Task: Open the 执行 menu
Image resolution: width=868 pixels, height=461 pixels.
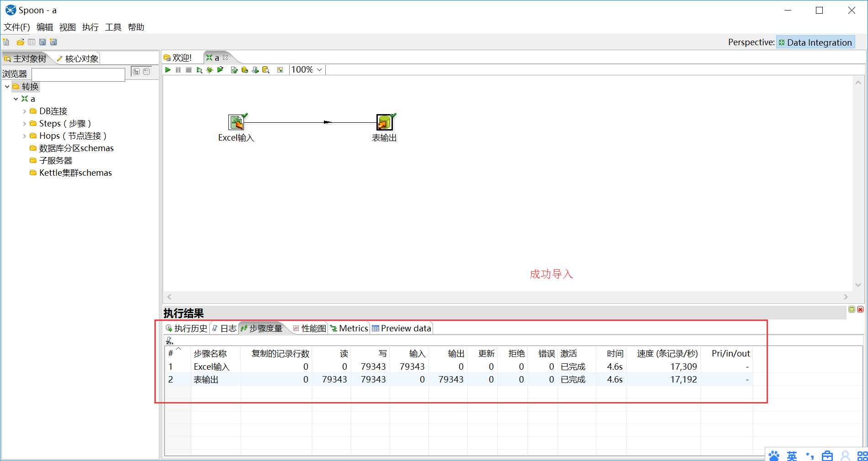Action: [x=90, y=27]
